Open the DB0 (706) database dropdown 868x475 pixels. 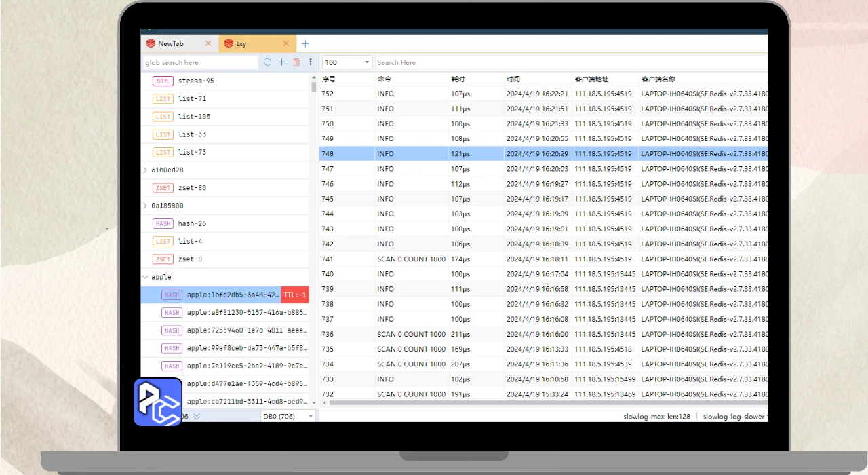[x=288, y=416]
